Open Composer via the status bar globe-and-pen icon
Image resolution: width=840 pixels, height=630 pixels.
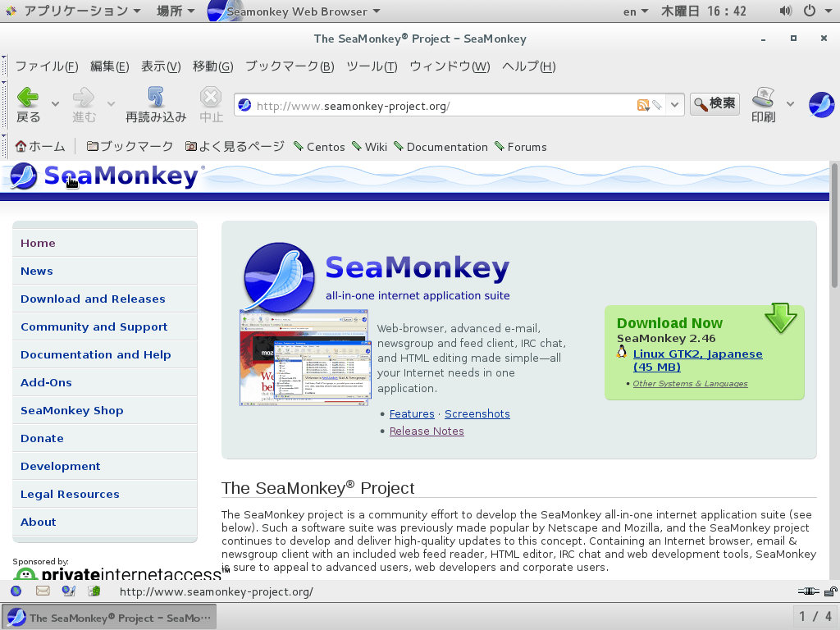(68, 591)
